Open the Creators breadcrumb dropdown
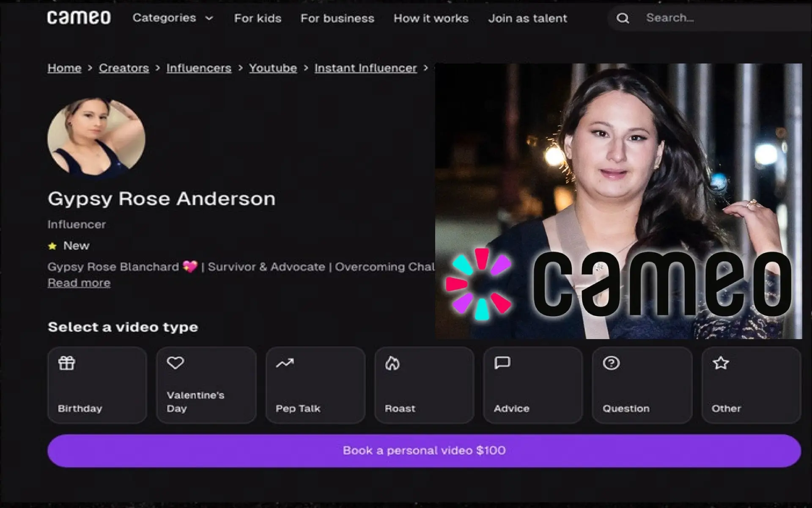The height and width of the screenshot is (508, 812). tap(123, 68)
